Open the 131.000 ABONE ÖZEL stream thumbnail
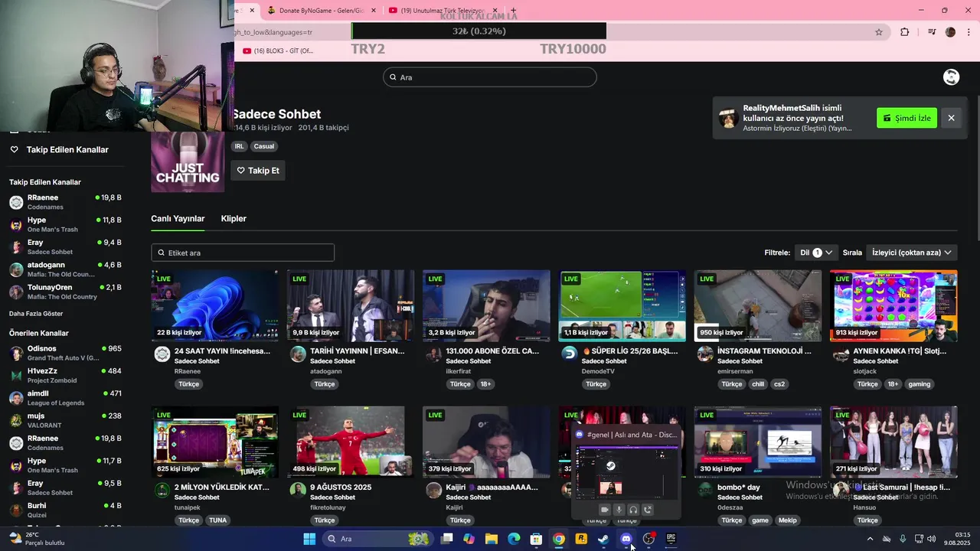This screenshot has height=551, width=980. (x=486, y=305)
